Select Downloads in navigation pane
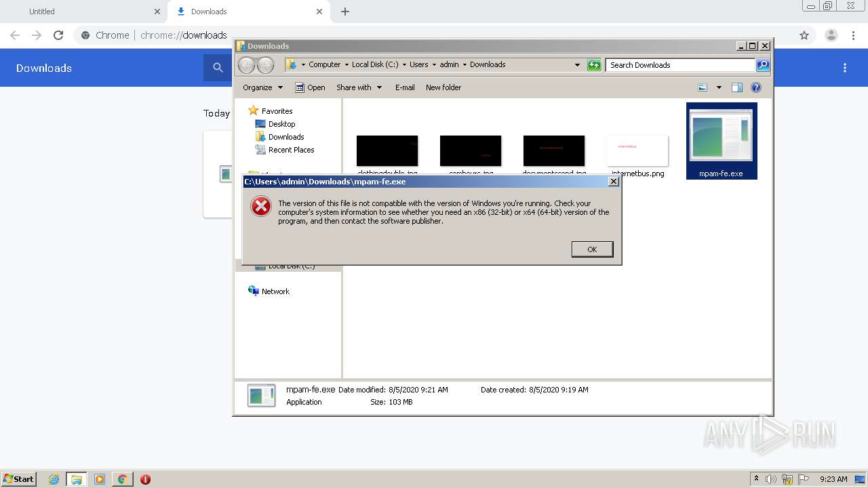The height and width of the screenshot is (488, 868). (x=286, y=137)
